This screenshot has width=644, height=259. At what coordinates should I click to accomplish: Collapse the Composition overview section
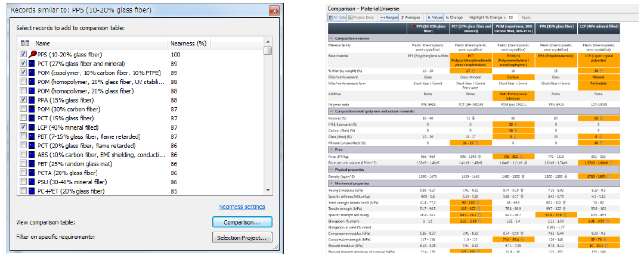tap(332, 38)
